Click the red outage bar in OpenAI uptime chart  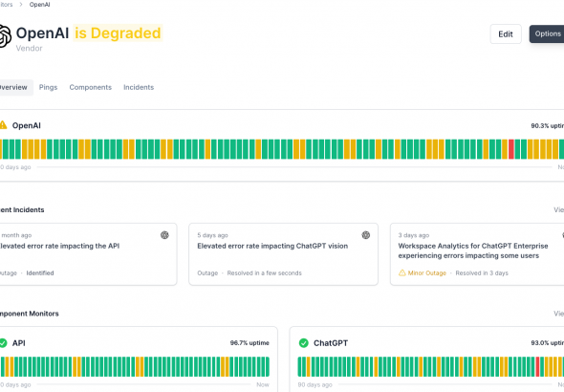(x=511, y=149)
